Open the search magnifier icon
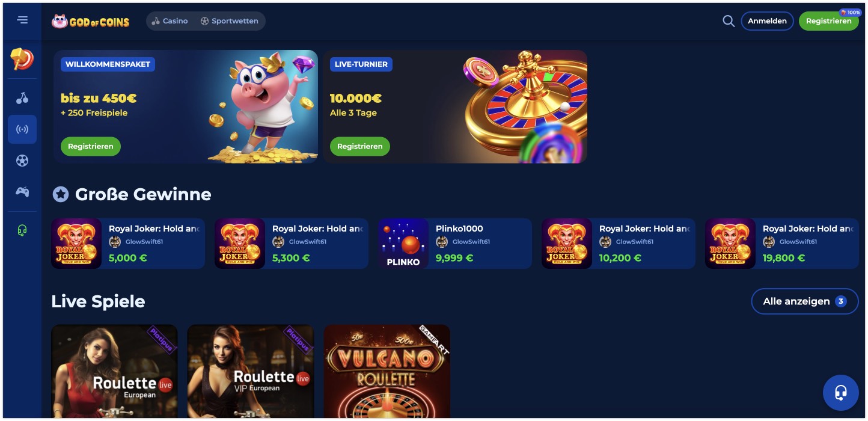This screenshot has width=868, height=421. [729, 21]
